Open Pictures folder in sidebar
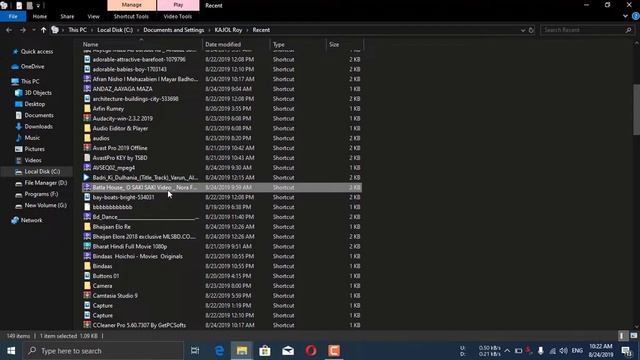Image resolution: width=640 pixels, height=360 pixels. 34,149
